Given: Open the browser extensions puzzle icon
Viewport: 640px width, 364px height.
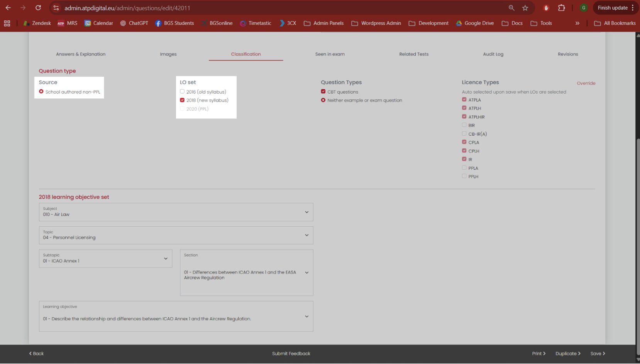Looking at the screenshot, I should coord(562,8).
